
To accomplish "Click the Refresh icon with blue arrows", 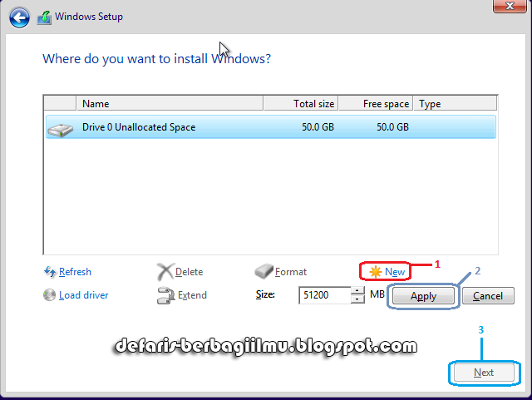I will [x=50, y=272].
